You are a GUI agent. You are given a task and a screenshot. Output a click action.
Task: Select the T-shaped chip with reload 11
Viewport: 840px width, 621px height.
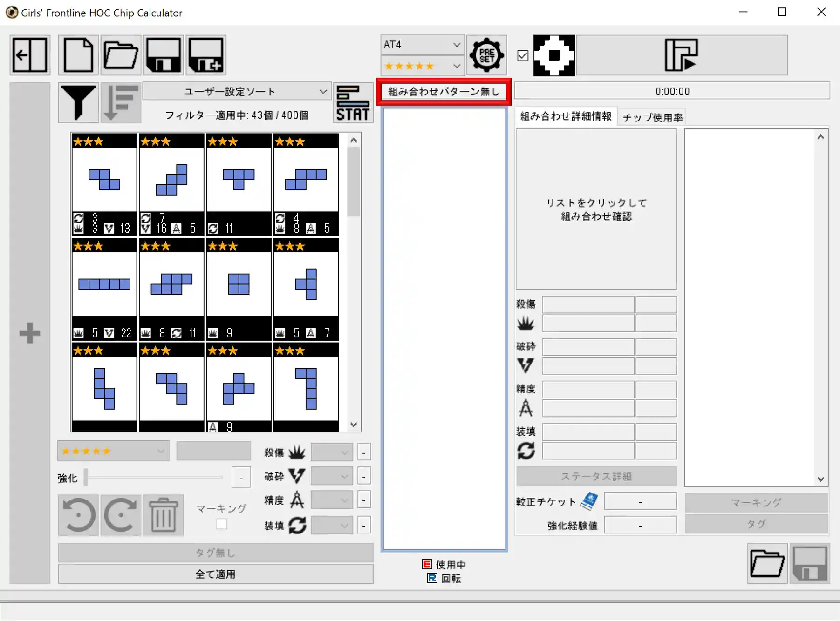(239, 185)
